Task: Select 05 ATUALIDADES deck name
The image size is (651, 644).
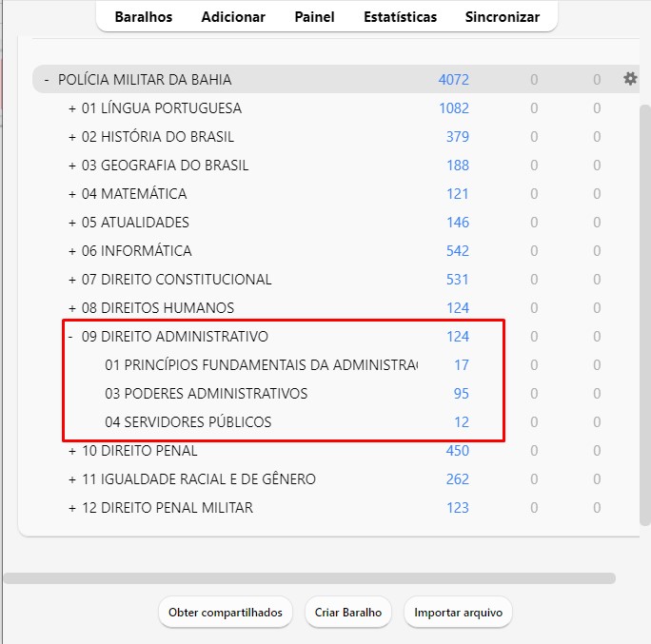Action: 135,223
